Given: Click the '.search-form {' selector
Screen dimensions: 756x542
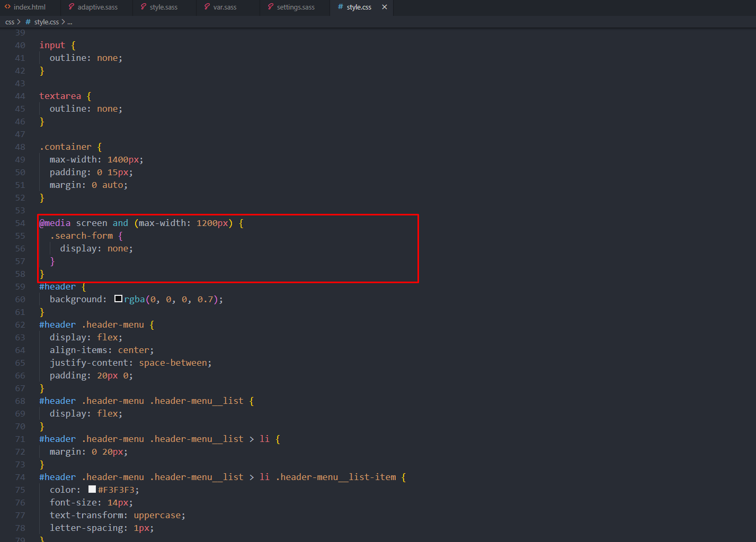Looking at the screenshot, I should [x=86, y=236].
